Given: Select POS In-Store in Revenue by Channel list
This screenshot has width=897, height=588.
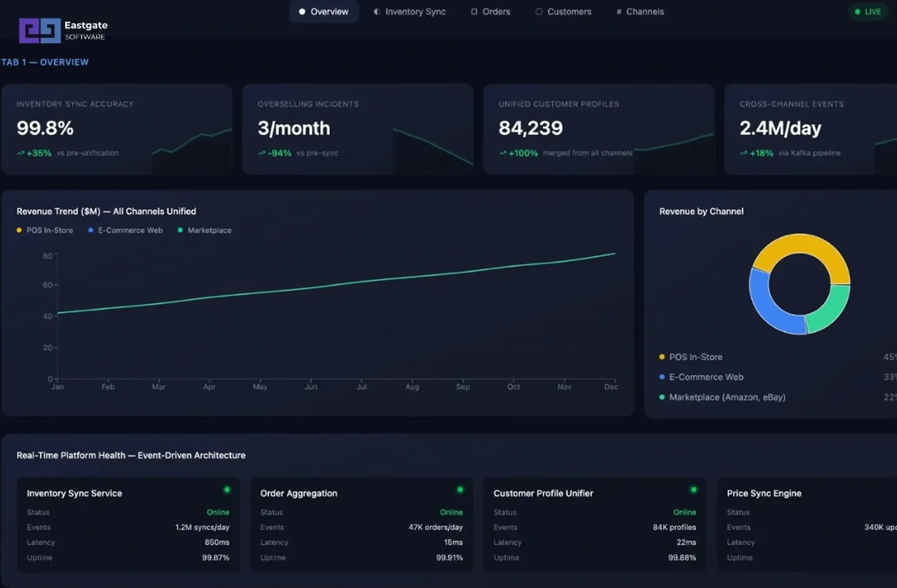Looking at the screenshot, I should pyautogui.click(x=778, y=357).
